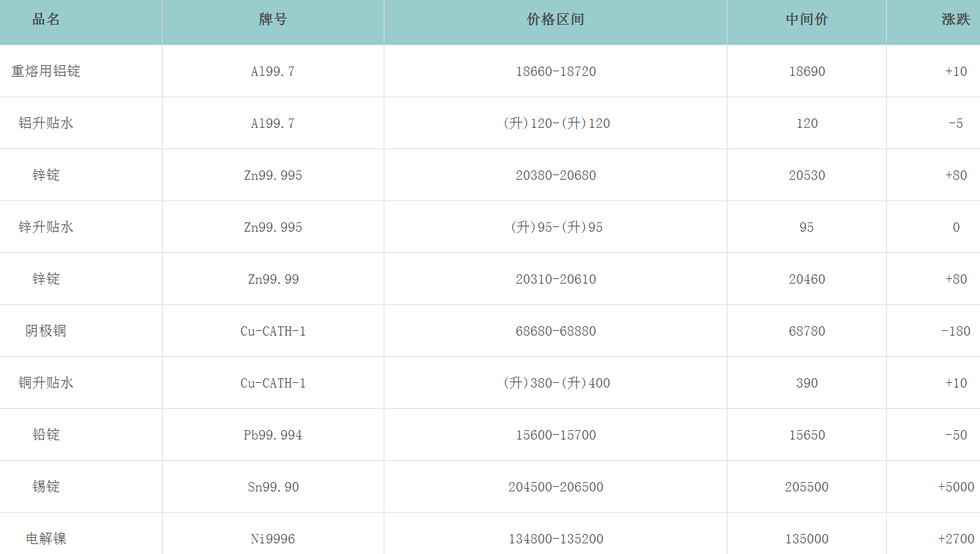980x554 pixels.
Task: Click the +2700 change value
Action: (x=955, y=539)
